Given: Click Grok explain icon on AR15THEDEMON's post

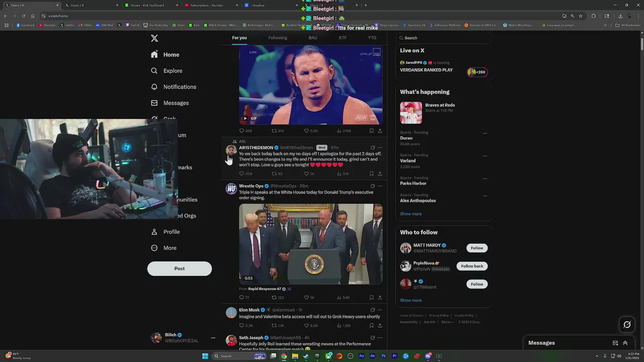Looking at the screenshot, I should 373,148.
